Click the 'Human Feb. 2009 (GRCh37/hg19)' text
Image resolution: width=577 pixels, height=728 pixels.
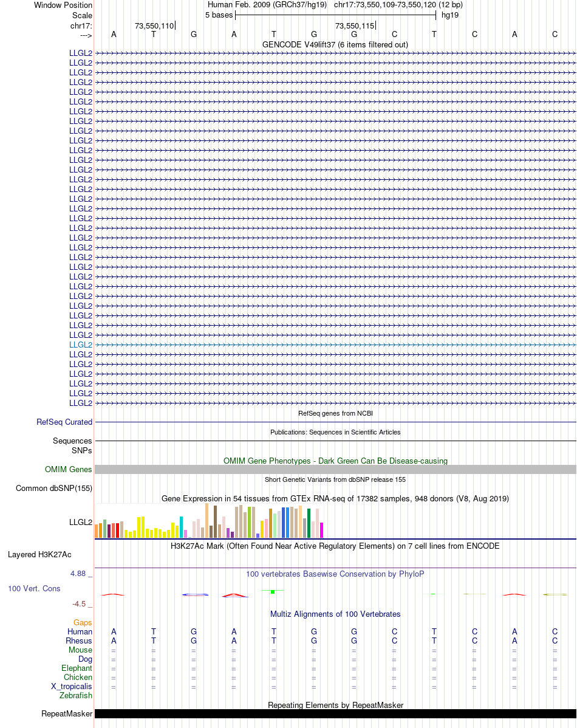(267, 5)
